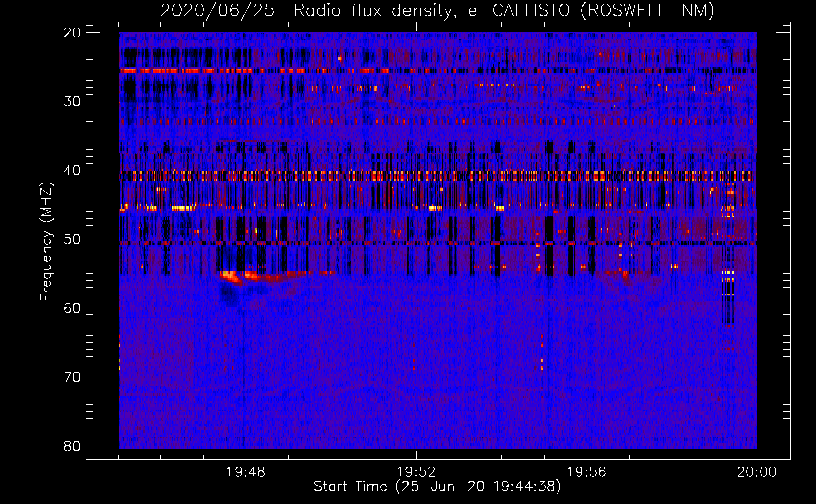Click the 60 MHz frequency tick label
The height and width of the screenshot is (504, 816).
point(72,308)
